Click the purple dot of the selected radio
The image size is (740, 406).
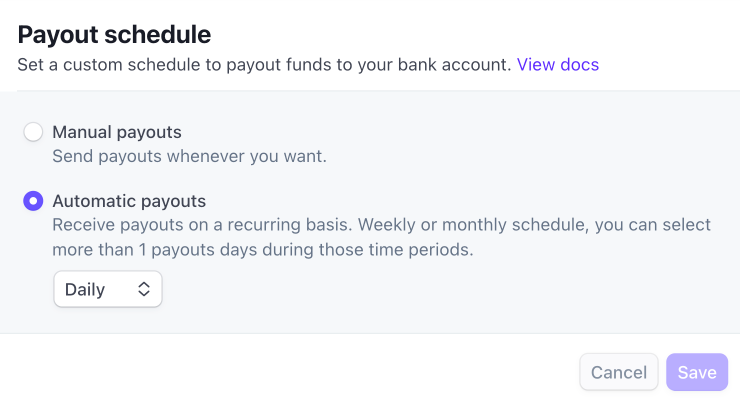click(x=33, y=201)
